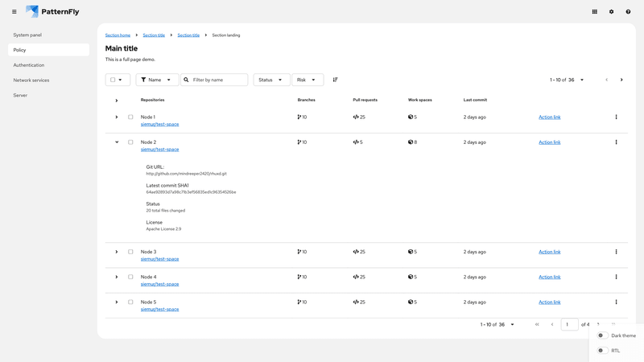Select the Node 1 row checkbox
Image resolution: width=644 pixels, height=362 pixels.
pos(130,117)
